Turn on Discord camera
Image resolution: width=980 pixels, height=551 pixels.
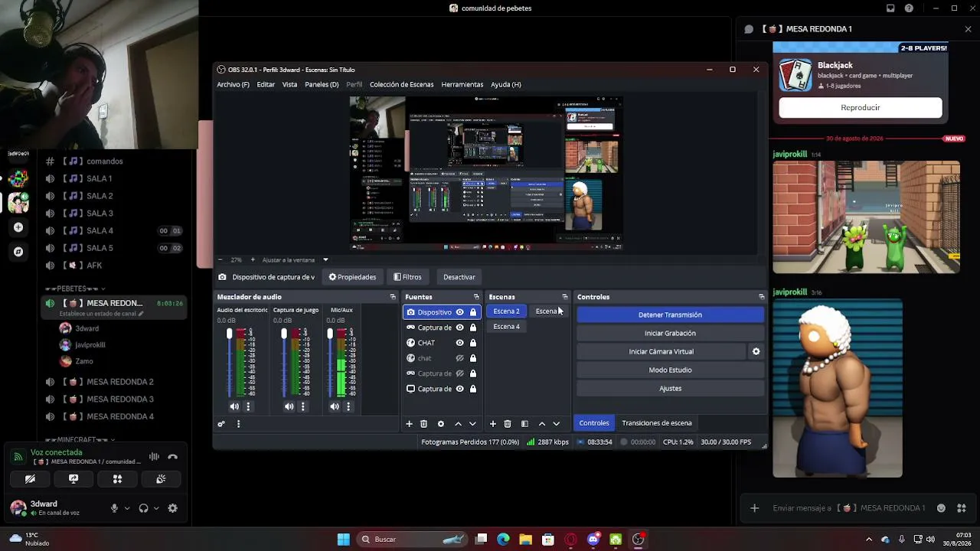coord(30,479)
